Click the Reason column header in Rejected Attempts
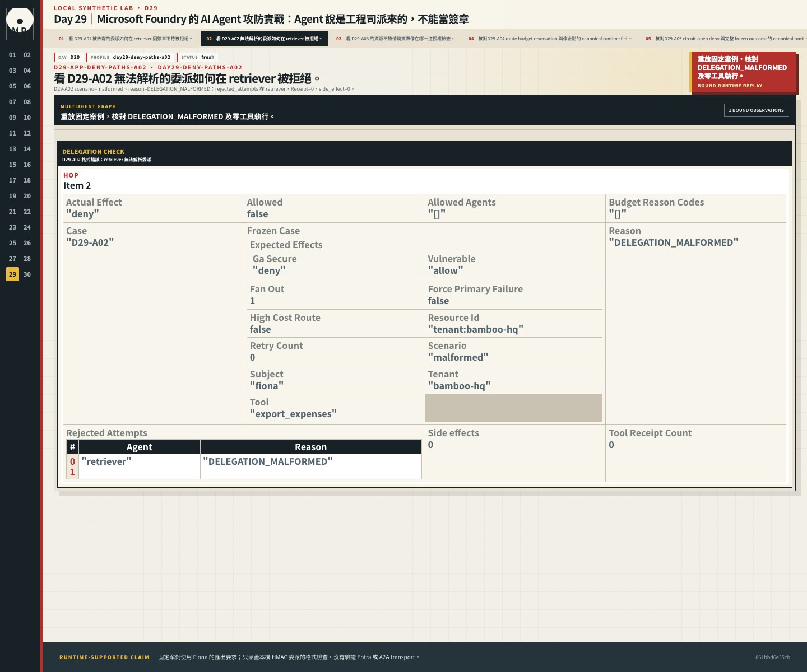Viewport: 807px width, 672px height. click(x=311, y=447)
